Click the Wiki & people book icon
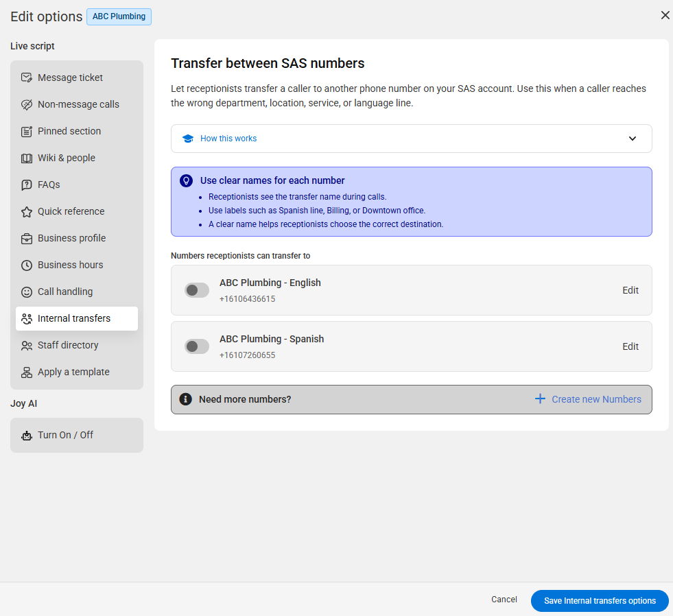Screen dimensions: 673x616 [x=27, y=158]
